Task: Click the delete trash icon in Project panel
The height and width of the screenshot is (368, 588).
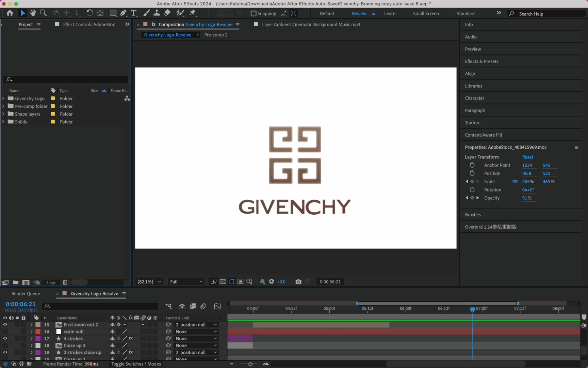Action: pos(65,282)
